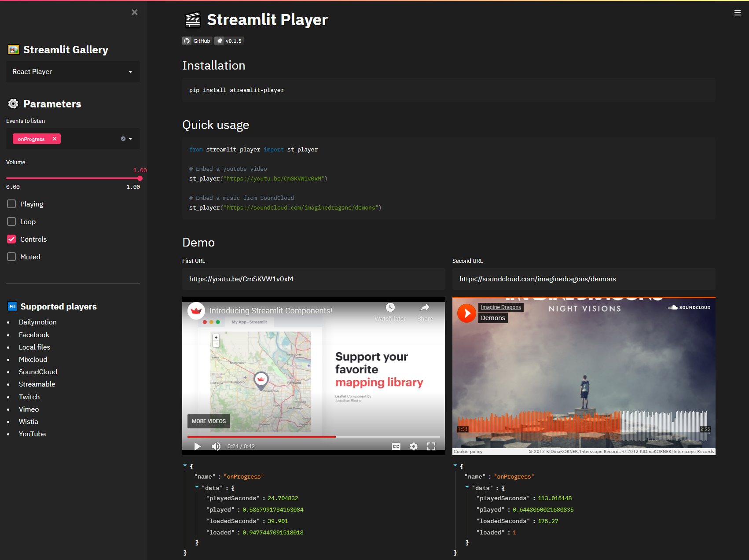Select SoundCloud in supported players list

pos(38,372)
